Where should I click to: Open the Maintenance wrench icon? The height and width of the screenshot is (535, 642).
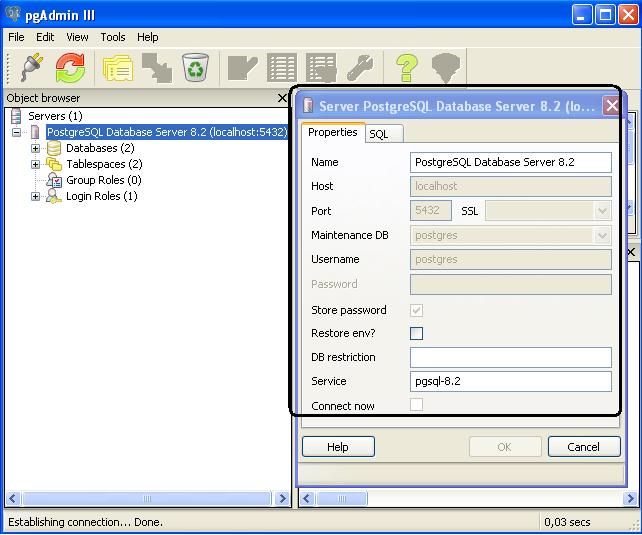tap(360, 68)
